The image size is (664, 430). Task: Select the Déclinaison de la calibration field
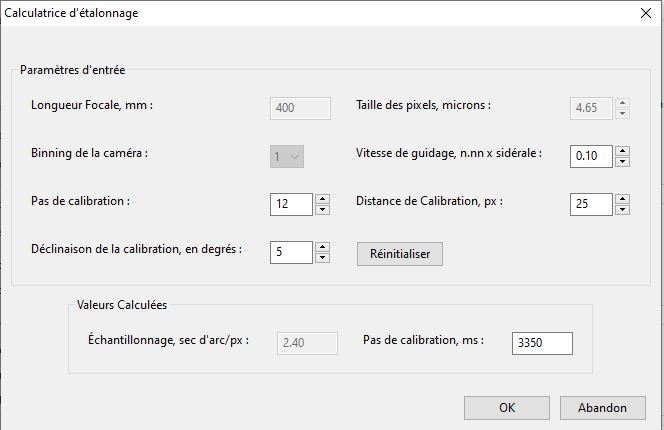click(x=291, y=252)
